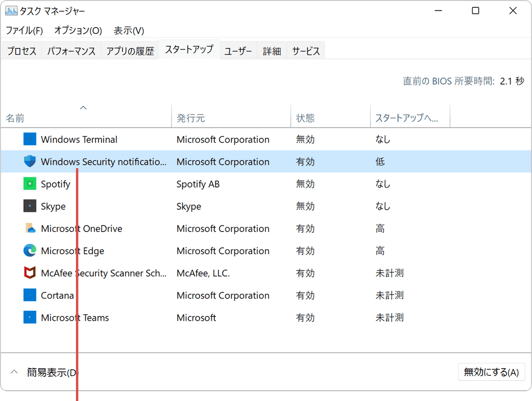Click 未計測 impact value for Cortana
Screen dimensions: 532x401
click(389, 295)
